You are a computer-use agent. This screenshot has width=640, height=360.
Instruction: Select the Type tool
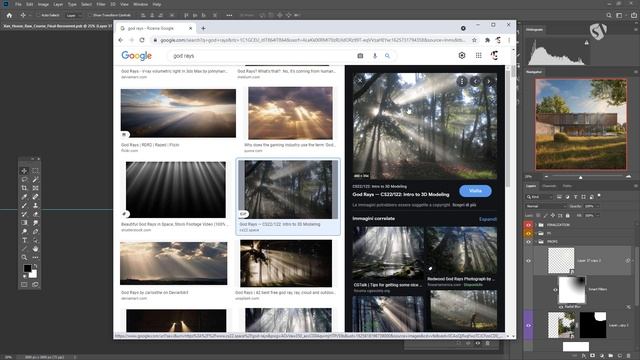tap(24, 240)
